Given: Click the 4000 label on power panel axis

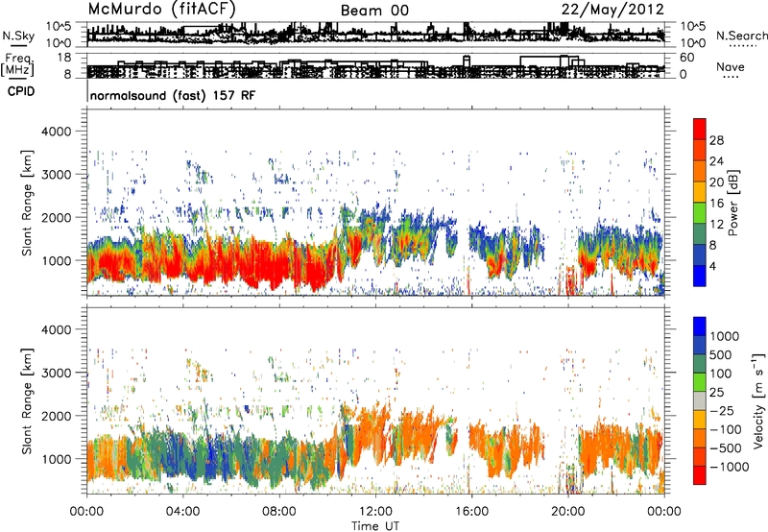Looking at the screenshot, I should point(57,132).
